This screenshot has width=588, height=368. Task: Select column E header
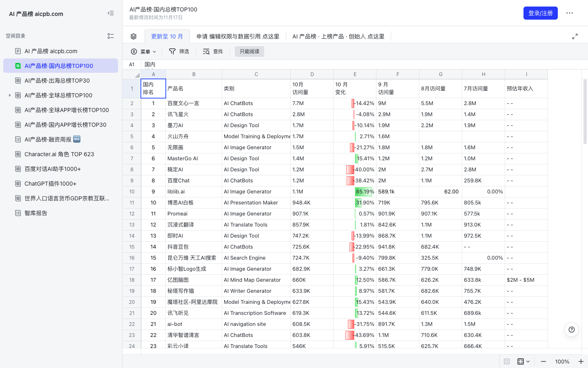(355, 74)
